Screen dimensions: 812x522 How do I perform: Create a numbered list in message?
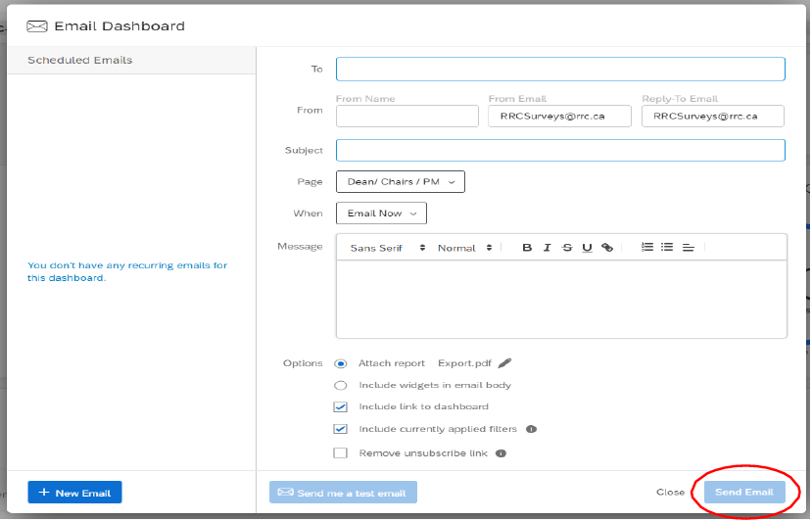click(x=647, y=248)
